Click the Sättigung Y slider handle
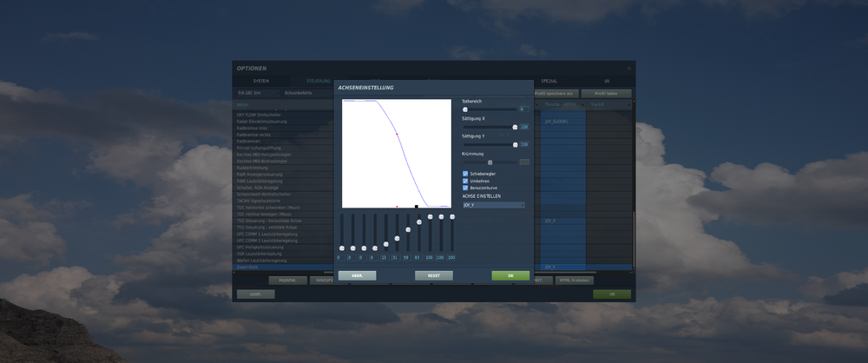Image resolution: width=868 pixels, height=363 pixels. [515, 145]
